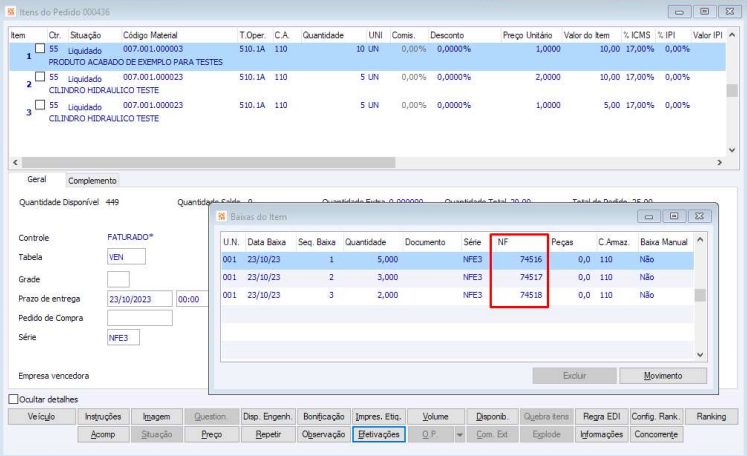
Task: Open Informações
Action: (602, 435)
